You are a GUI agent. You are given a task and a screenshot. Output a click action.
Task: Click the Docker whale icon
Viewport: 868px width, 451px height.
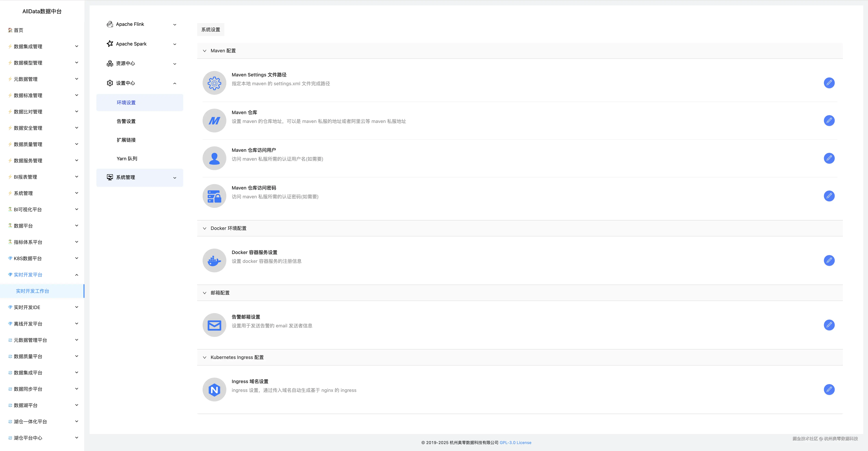[x=214, y=260]
